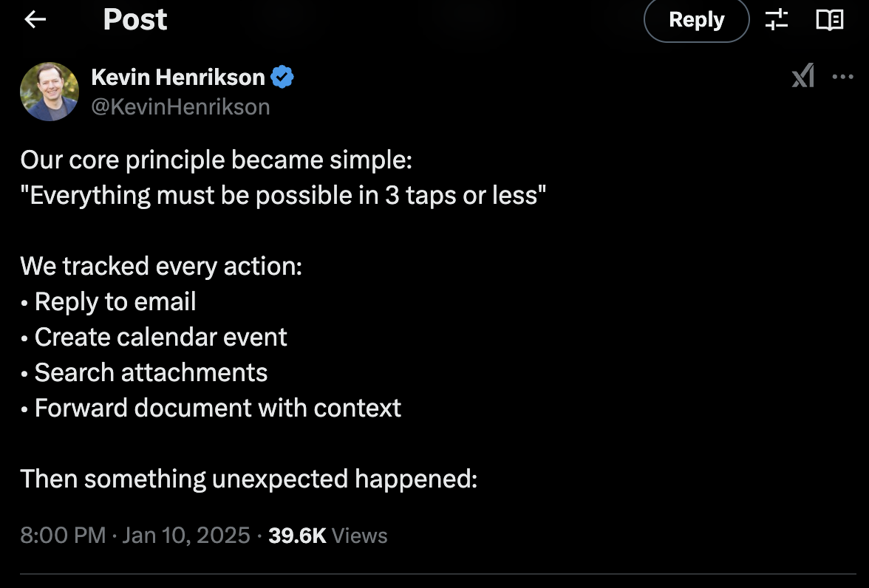Click the Grok explain icon
869x588 pixels.
click(803, 76)
